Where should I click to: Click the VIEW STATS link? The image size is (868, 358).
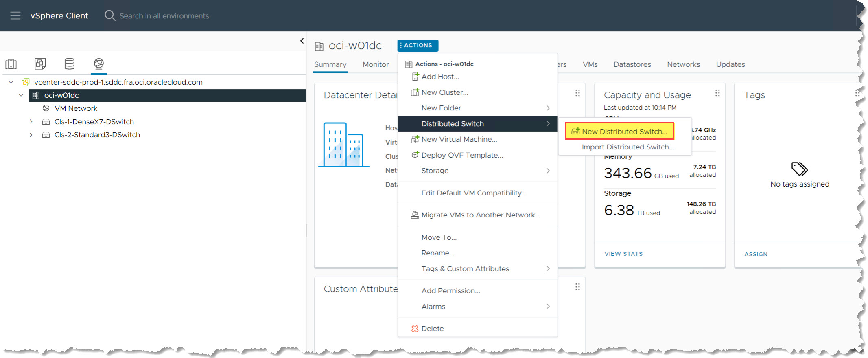pos(623,254)
